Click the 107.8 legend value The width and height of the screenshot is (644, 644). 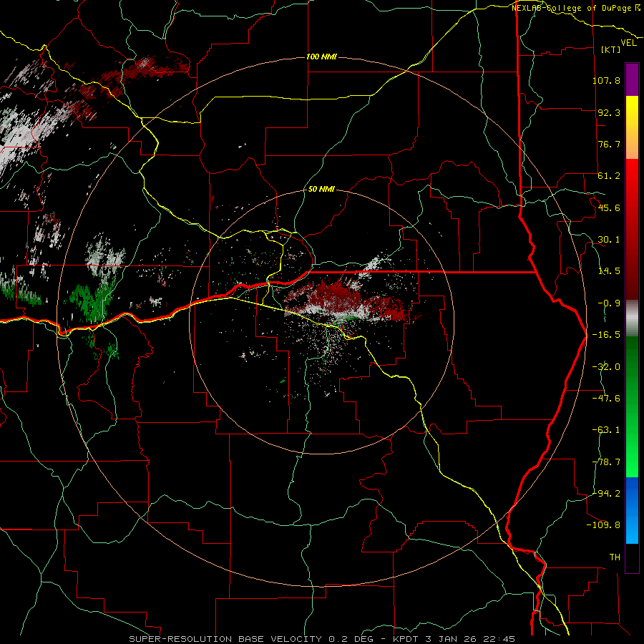point(606,80)
